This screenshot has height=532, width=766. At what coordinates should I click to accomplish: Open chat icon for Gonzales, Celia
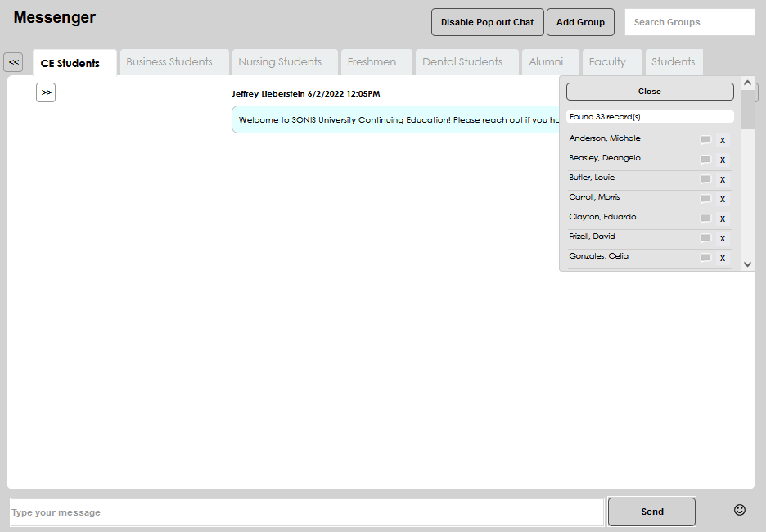[705, 258]
